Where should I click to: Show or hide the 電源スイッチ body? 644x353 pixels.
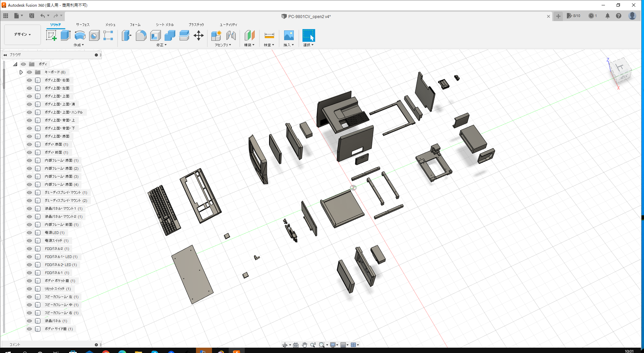29,241
